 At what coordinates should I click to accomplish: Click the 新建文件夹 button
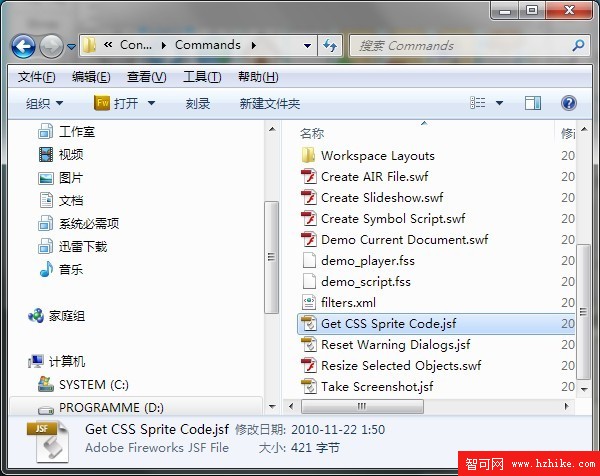tap(270, 103)
